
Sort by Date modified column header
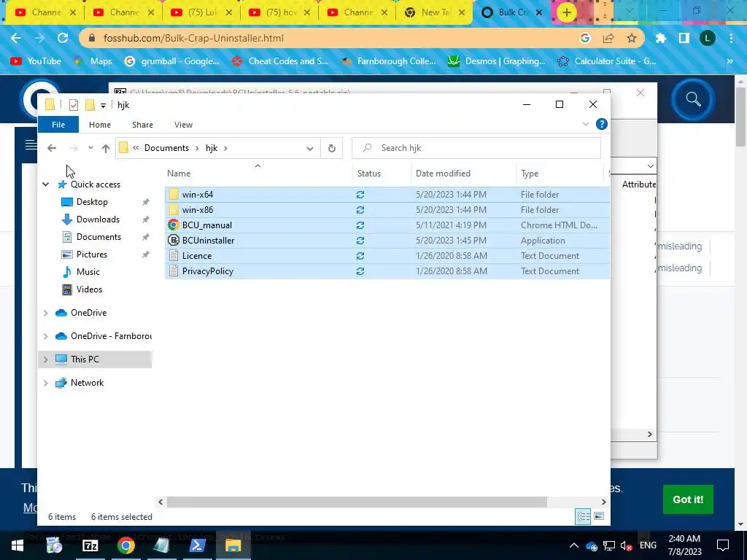point(443,174)
